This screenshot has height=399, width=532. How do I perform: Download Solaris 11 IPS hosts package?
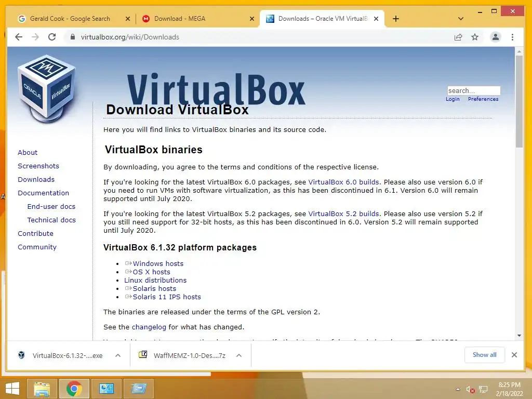click(x=167, y=297)
